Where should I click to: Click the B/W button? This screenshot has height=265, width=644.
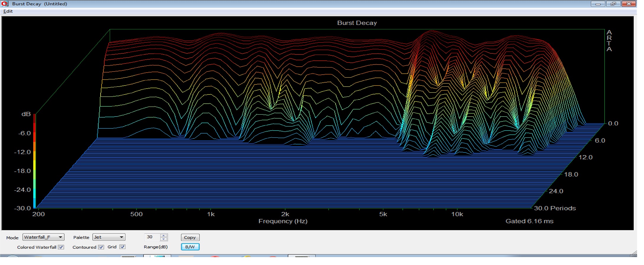190,247
